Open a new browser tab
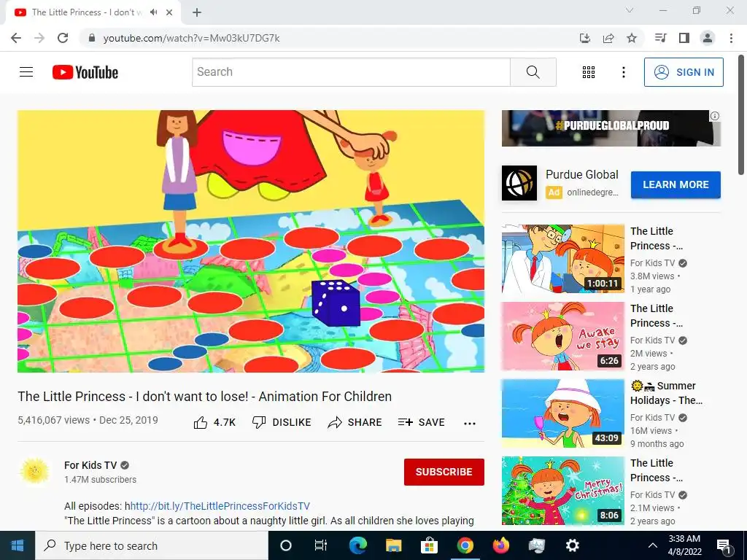This screenshot has height=560, width=747. point(197,12)
